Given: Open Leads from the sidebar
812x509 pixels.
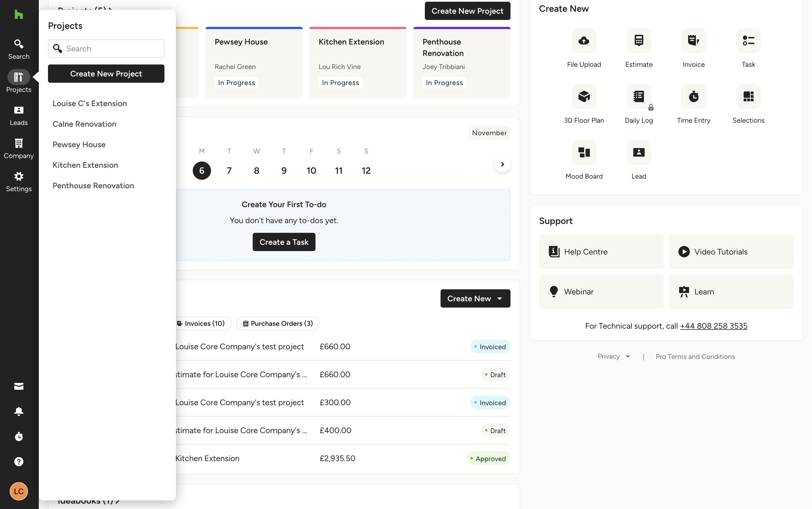Looking at the screenshot, I should 19,116.
